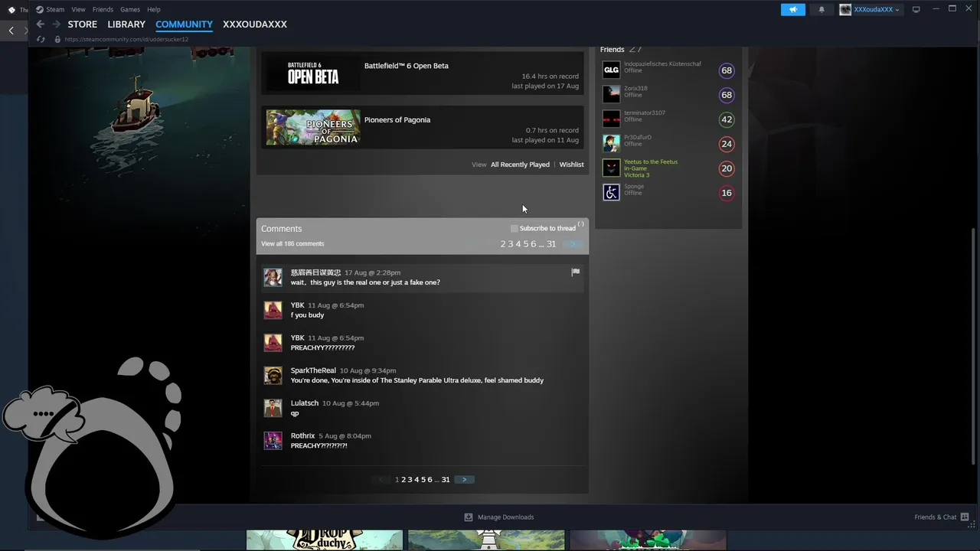Click the padlock icon beside the URL
The width and height of the screenshot is (980, 551).
[57, 39]
